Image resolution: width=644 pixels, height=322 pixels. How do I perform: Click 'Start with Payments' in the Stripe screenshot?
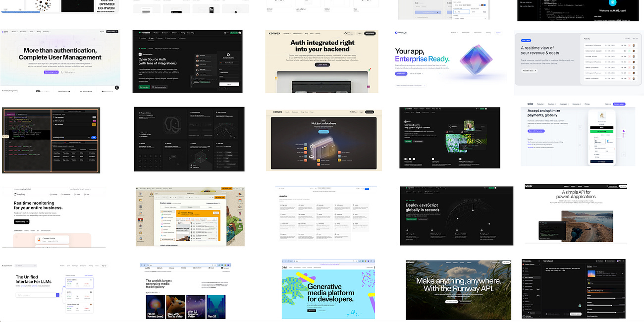(537, 131)
